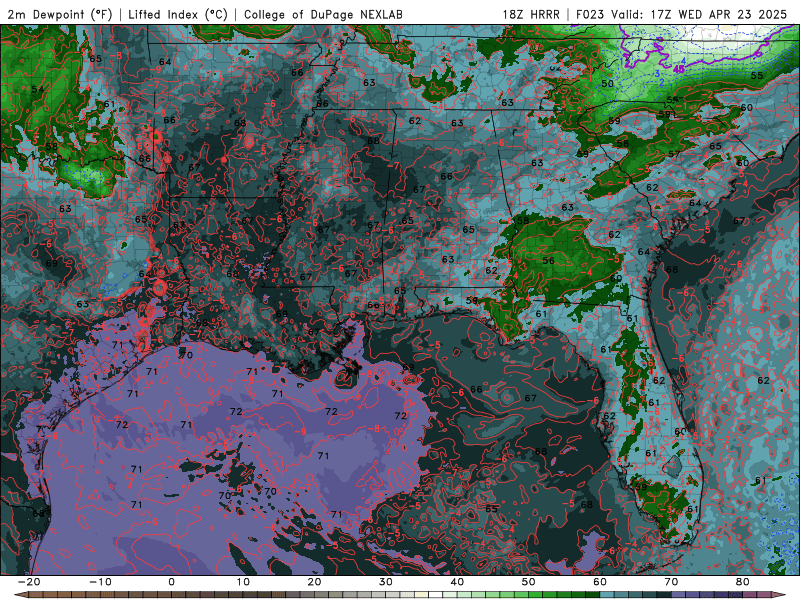Click the '2m Dewpoint (°F)' title text
Image resolution: width=800 pixels, height=600 pixels.
click(x=60, y=14)
